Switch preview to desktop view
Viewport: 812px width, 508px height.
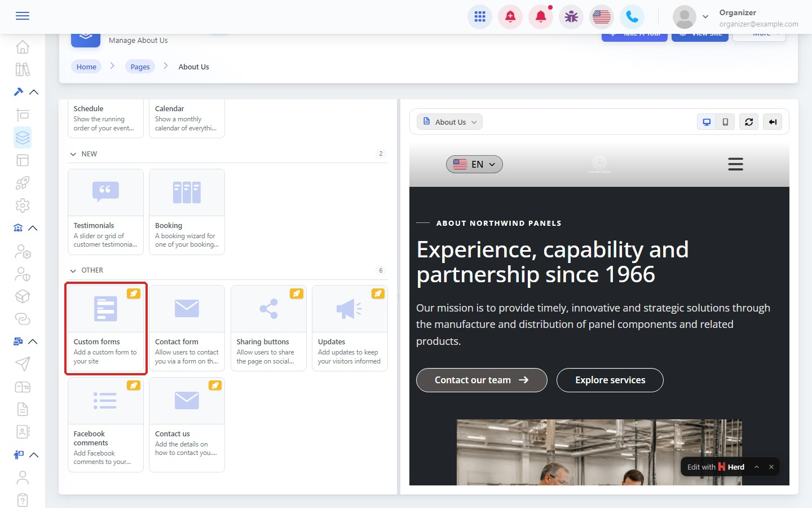[x=707, y=122]
